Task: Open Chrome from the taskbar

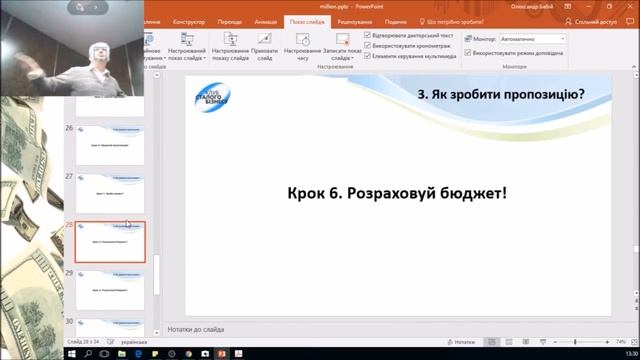Action: (x=188, y=353)
